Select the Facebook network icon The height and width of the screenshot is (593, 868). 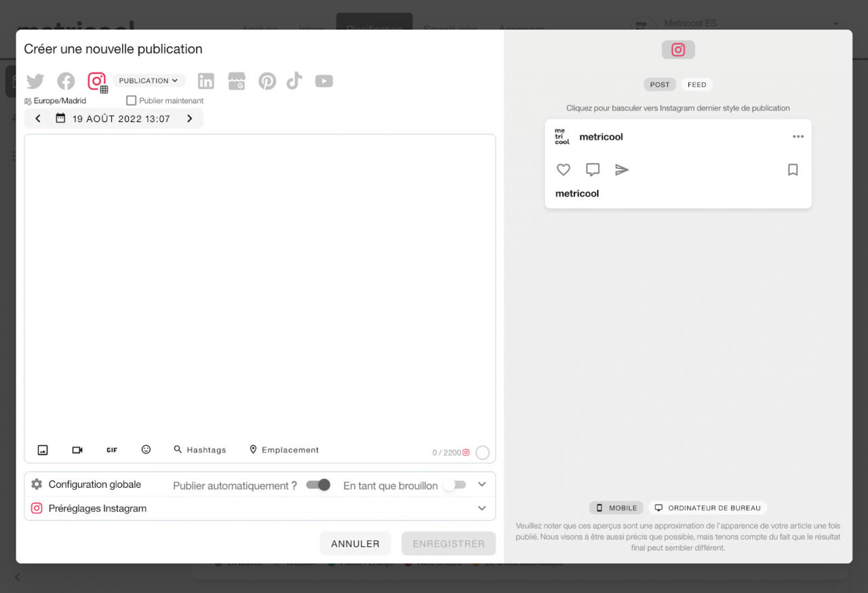tap(66, 81)
